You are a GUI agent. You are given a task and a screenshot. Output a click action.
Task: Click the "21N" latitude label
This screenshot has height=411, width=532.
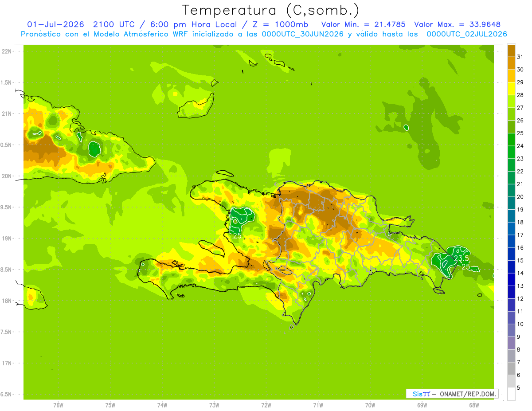tap(7, 114)
